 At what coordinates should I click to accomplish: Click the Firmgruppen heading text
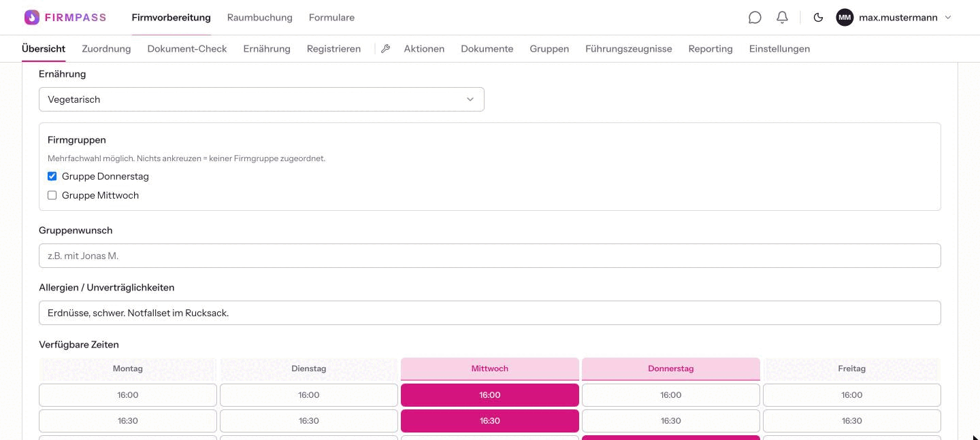[x=77, y=140]
